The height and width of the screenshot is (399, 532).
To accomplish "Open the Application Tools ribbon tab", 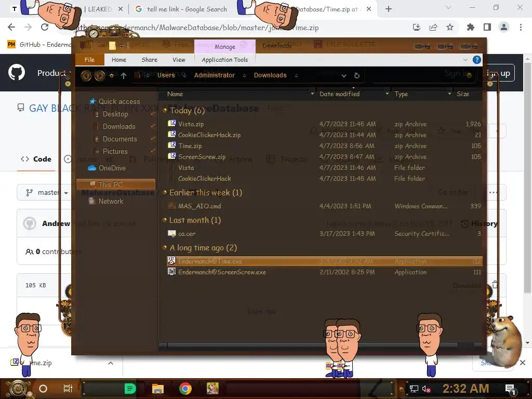I will pyautogui.click(x=224, y=60).
